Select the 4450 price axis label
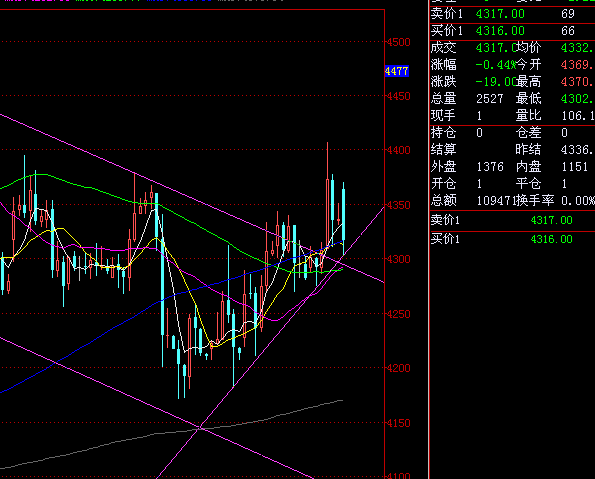595x479 pixels. click(398, 96)
